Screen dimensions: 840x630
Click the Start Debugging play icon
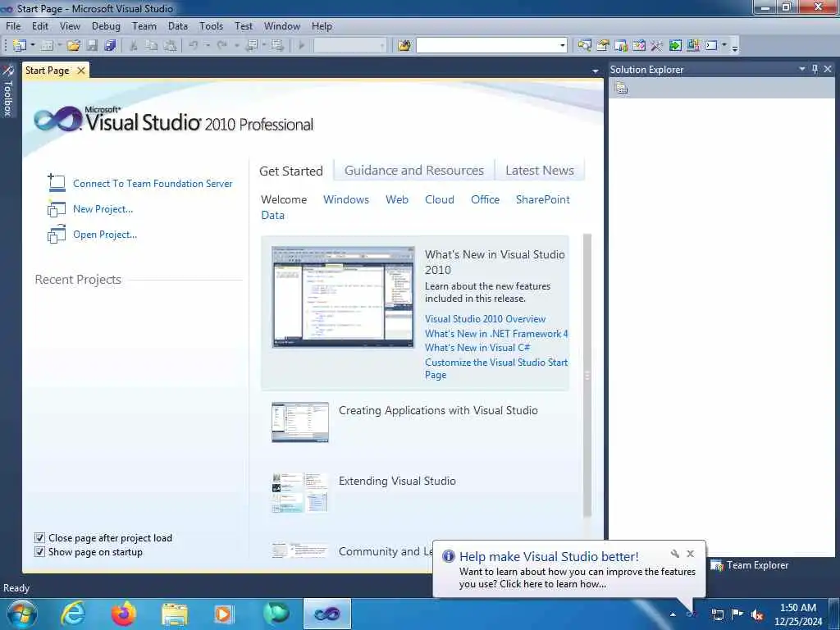(x=301, y=46)
